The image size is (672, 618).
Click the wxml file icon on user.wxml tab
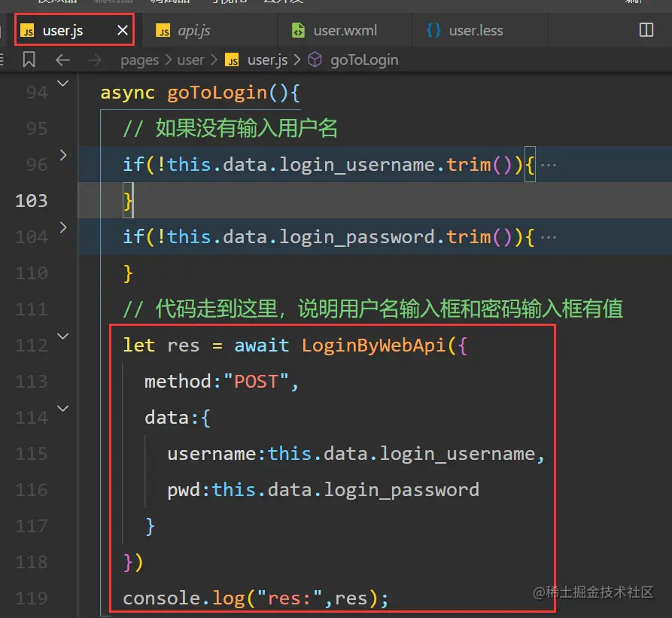tap(298, 30)
